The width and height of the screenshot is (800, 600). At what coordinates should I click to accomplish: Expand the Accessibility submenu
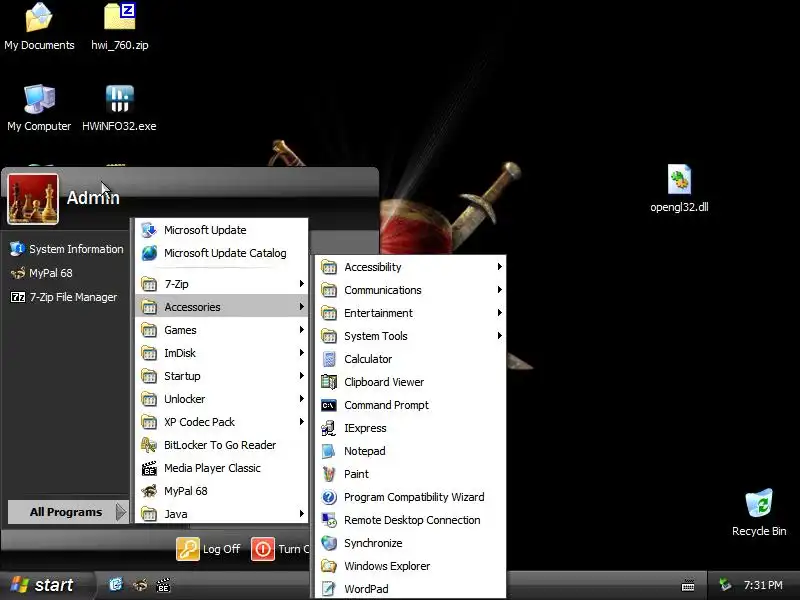[411, 267]
